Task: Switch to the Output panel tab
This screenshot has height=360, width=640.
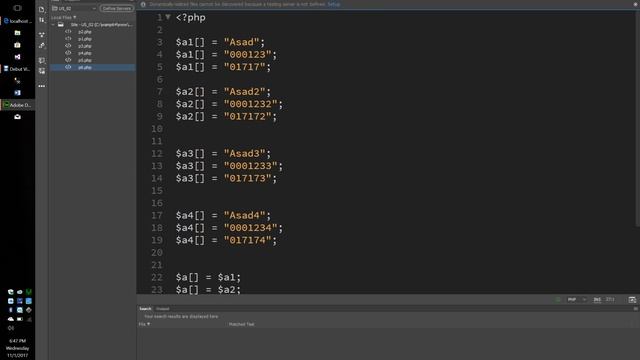Action: [x=162, y=309]
